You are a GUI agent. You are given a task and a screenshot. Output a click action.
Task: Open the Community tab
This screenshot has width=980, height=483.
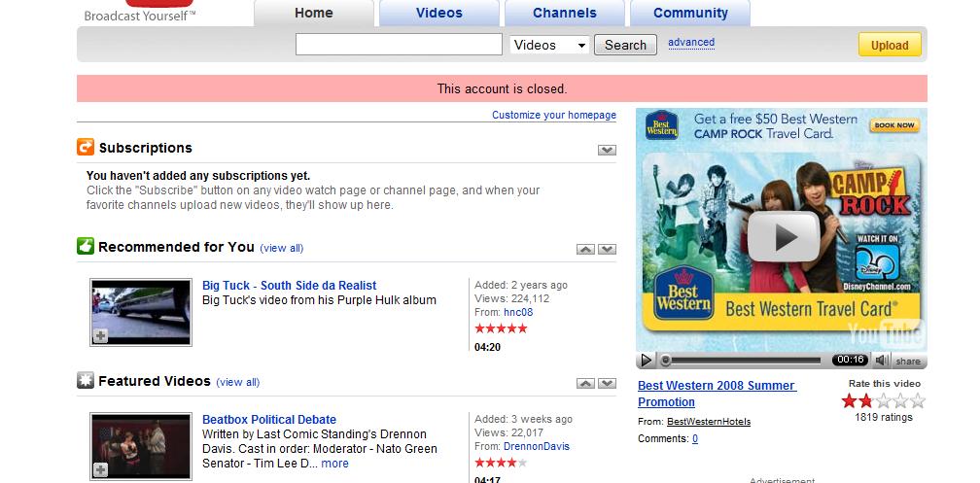pos(690,14)
